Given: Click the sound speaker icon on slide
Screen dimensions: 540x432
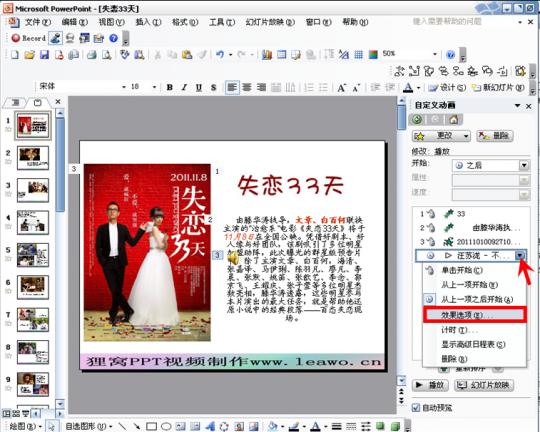Looking at the screenshot, I should coord(233,258).
